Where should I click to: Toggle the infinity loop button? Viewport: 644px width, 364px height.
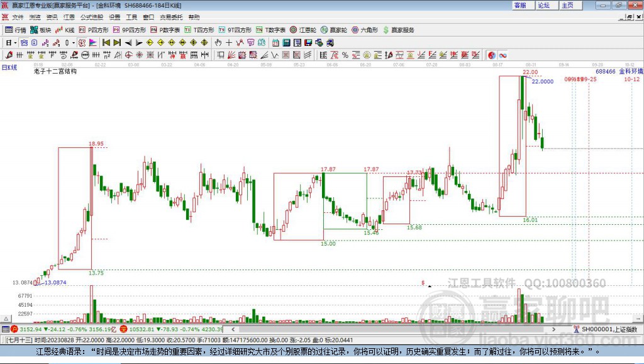[502, 55]
